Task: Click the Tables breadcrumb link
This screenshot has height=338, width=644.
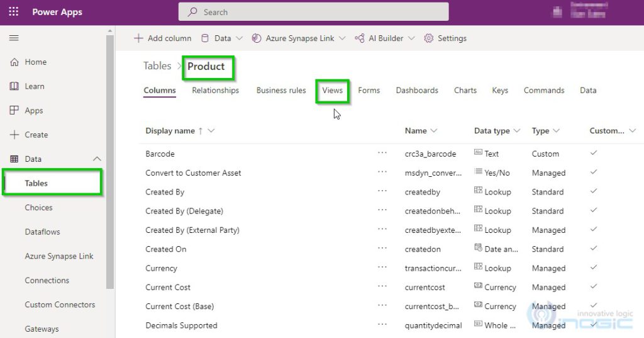Action: [x=157, y=66]
